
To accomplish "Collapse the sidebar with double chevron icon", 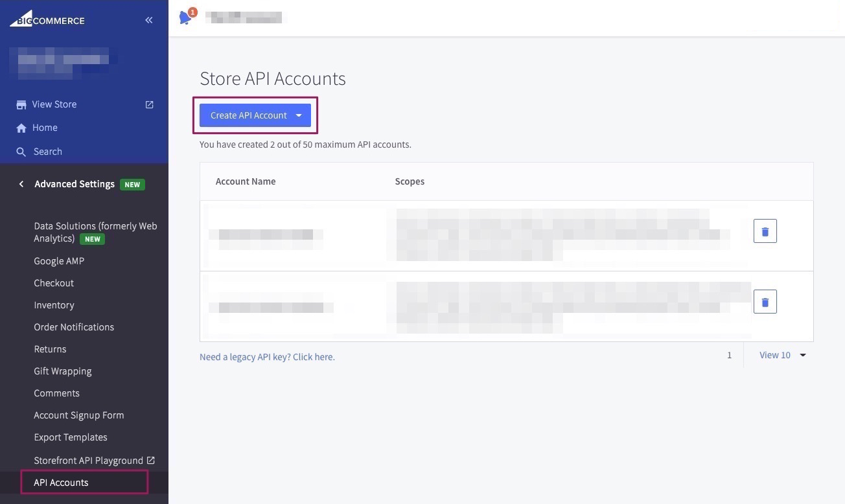I will tap(149, 20).
